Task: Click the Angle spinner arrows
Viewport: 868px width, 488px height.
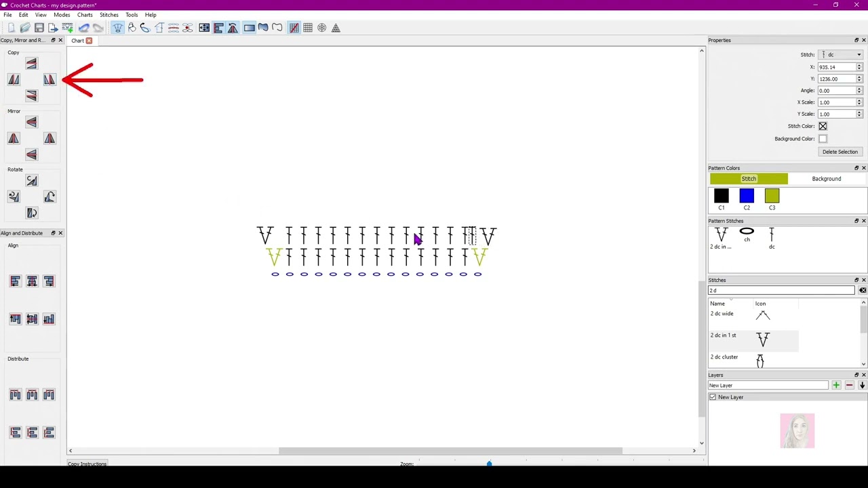Action: (859, 90)
